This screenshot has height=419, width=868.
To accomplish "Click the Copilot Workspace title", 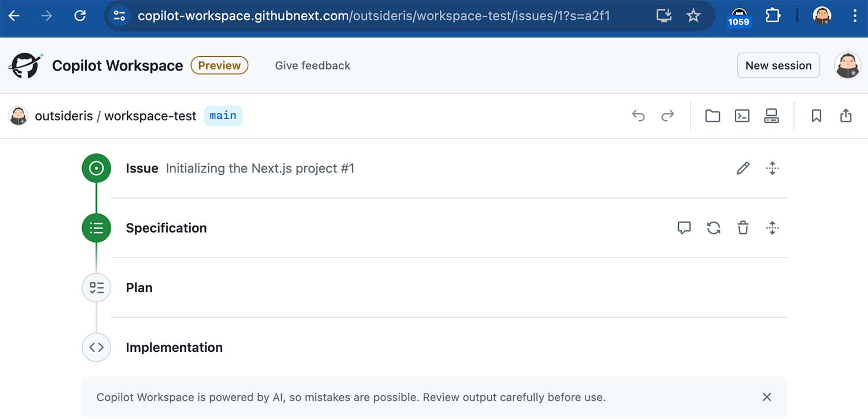I will [x=117, y=66].
